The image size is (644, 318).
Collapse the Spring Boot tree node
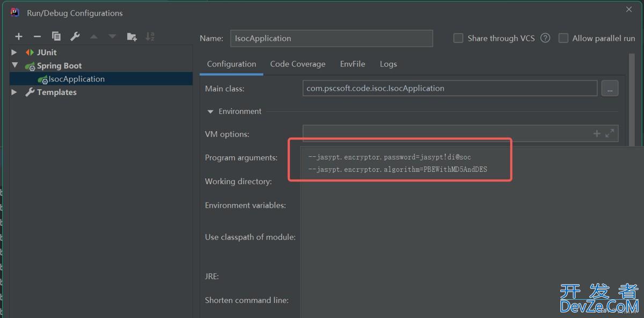coord(14,66)
